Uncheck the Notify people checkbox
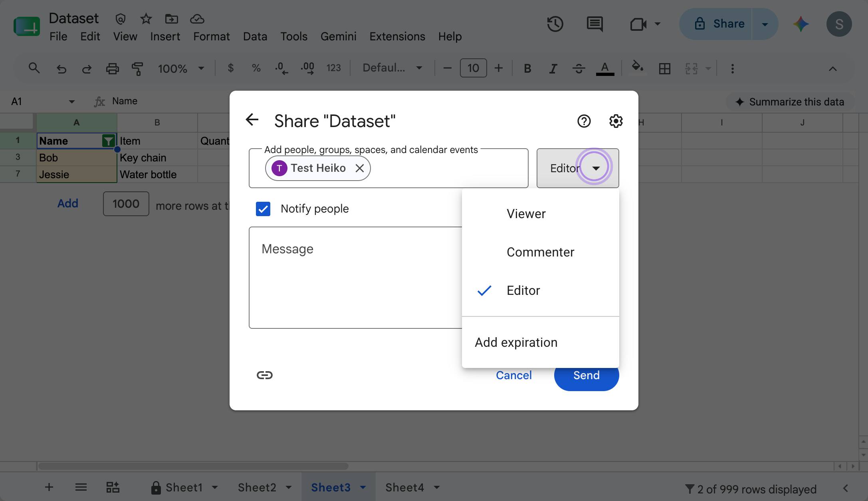This screenshot has height=501, width=868. tap(263, 209)
